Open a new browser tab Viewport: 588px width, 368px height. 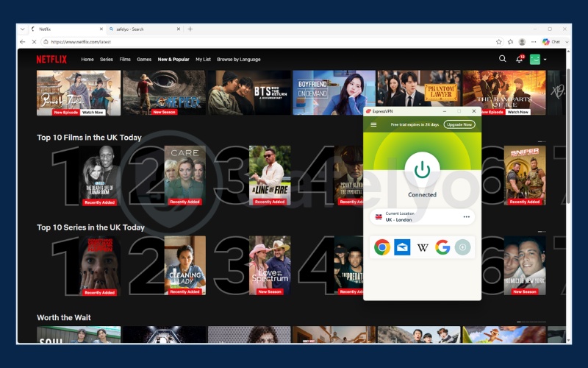point(190,29)
